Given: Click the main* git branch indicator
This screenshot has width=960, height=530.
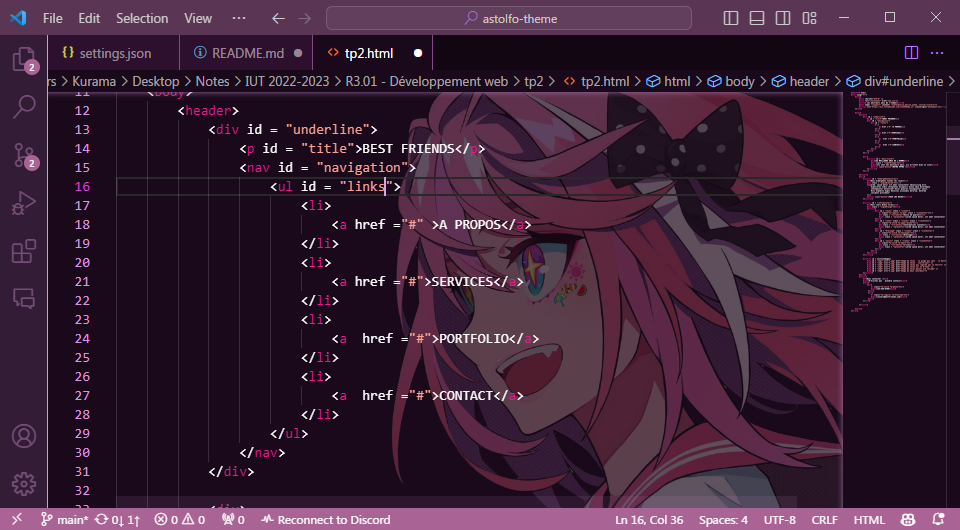Looking at the screenshot, I should pos(64,520).
